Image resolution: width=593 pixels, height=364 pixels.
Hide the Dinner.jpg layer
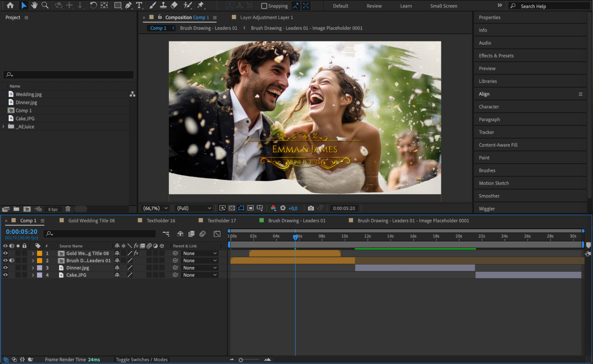pos(5,268)
